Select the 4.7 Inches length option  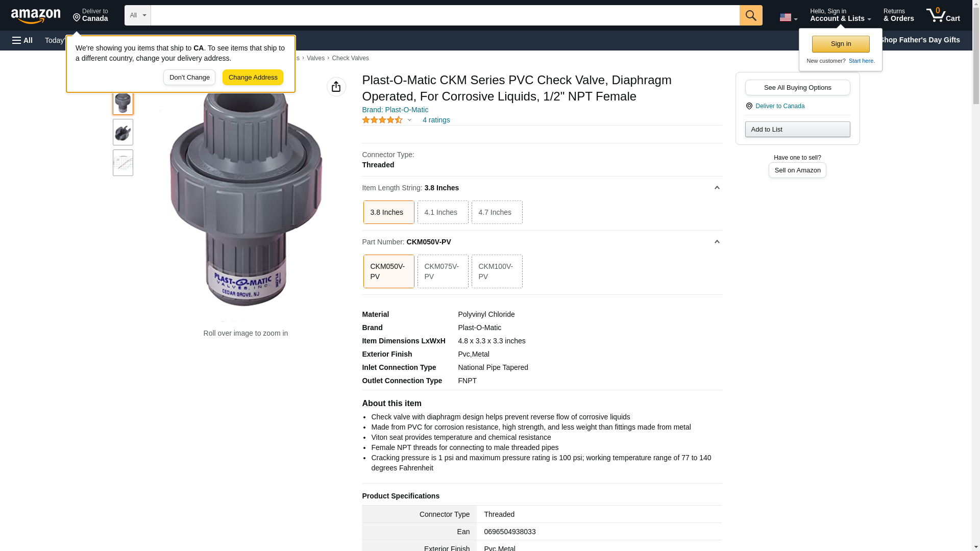[497, 212]
